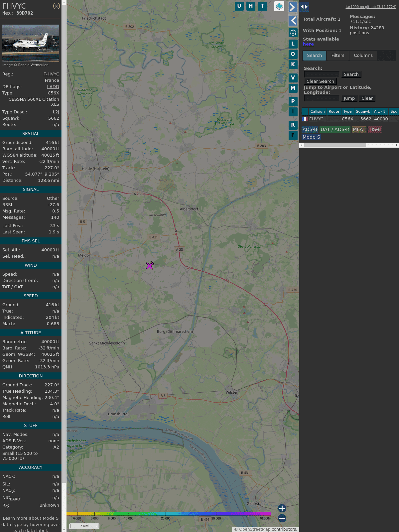Toggle the O map button

tap(293, 54)
